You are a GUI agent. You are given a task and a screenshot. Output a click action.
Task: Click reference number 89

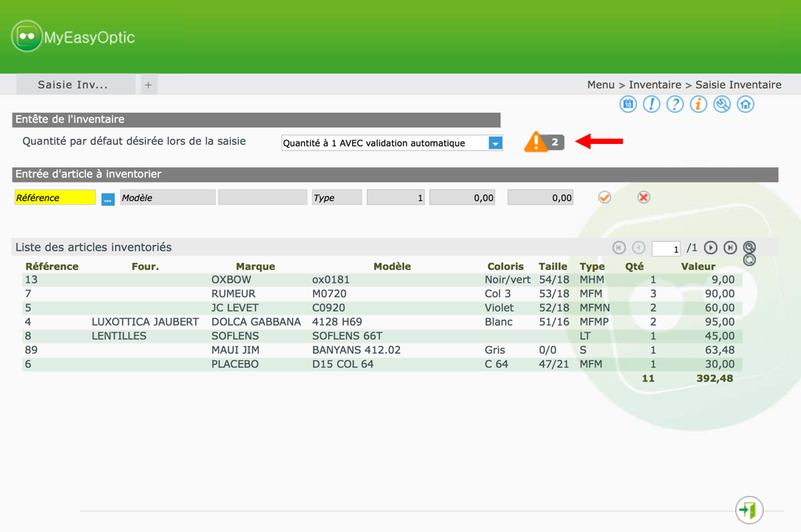coord(31,350)
